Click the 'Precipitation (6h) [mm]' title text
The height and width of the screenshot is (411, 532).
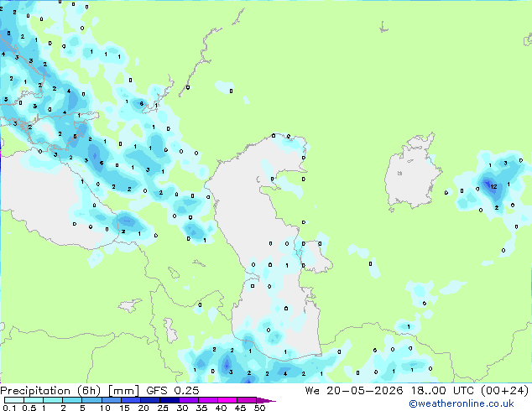tap(70, 391)
